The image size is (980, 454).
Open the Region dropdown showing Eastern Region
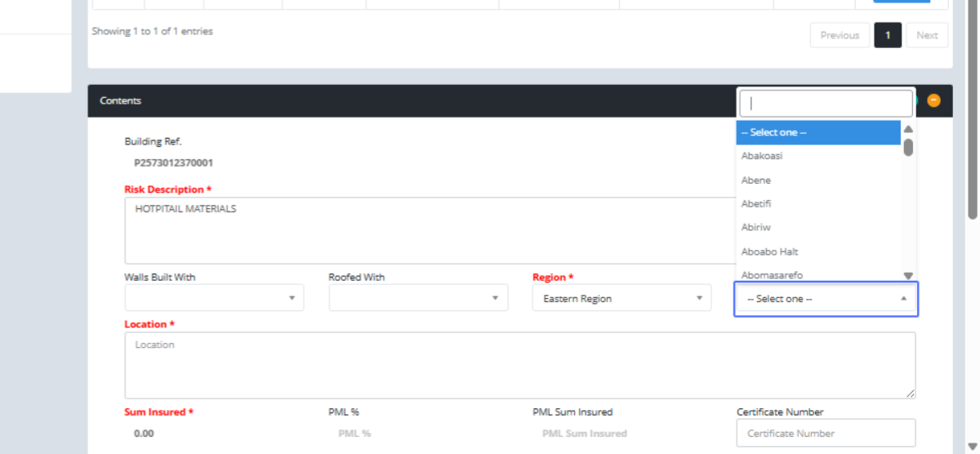pyautogui.click(x=621, y=299)
